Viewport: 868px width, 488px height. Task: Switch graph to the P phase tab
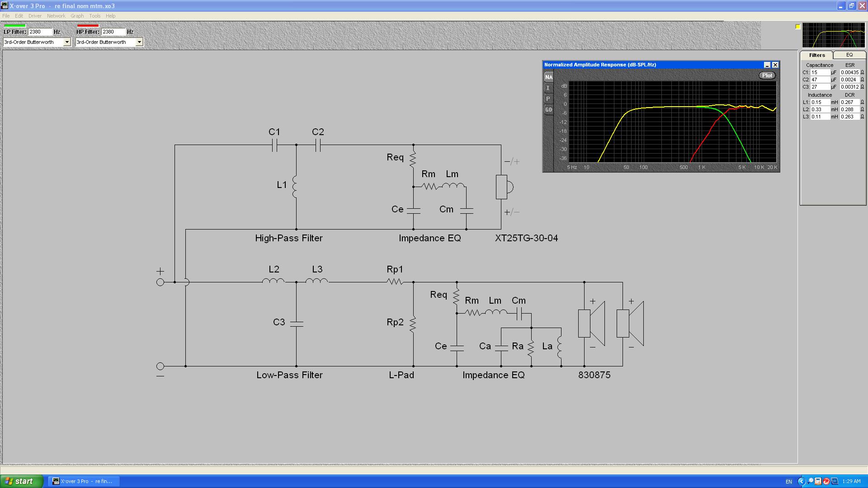click(x=548, y=99)
